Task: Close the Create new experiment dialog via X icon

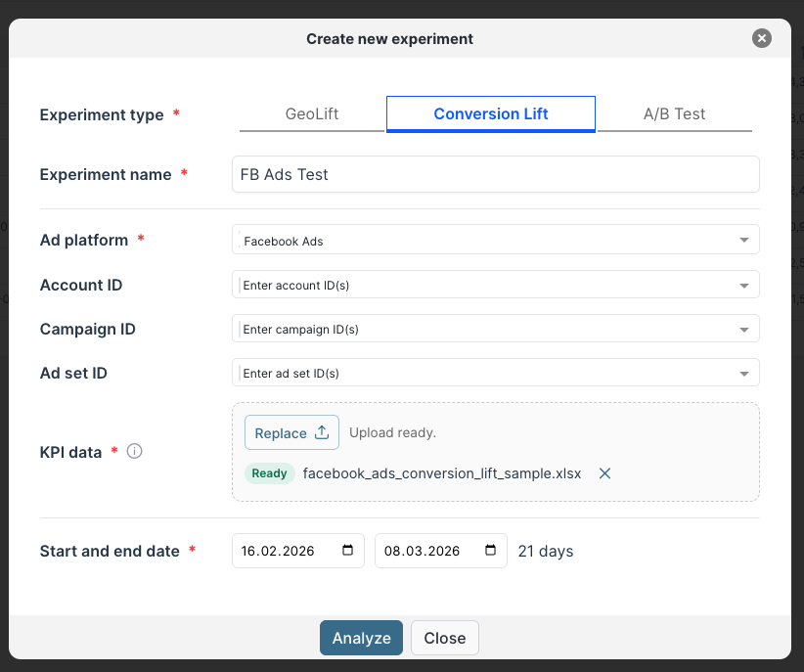Action: pyautogui.click(x=762, y=38)
